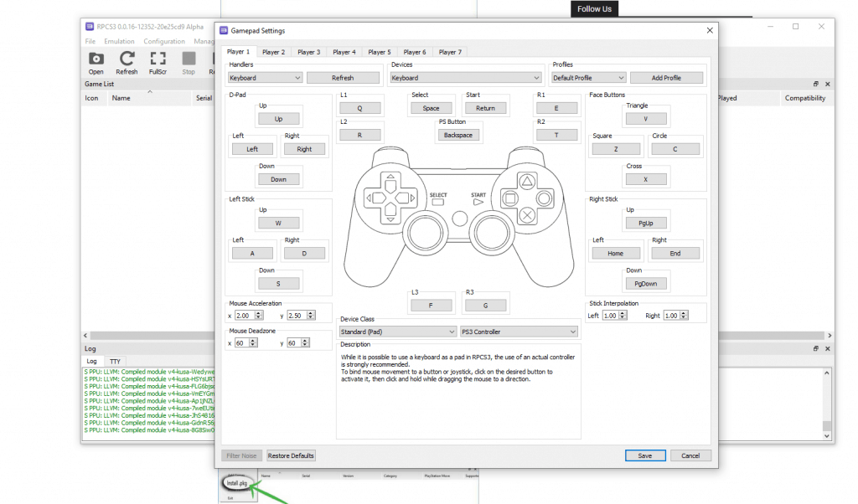Viewport: 858px width, 504px height.
Task: Open the Devices combo box
Action: coord(466,78)
